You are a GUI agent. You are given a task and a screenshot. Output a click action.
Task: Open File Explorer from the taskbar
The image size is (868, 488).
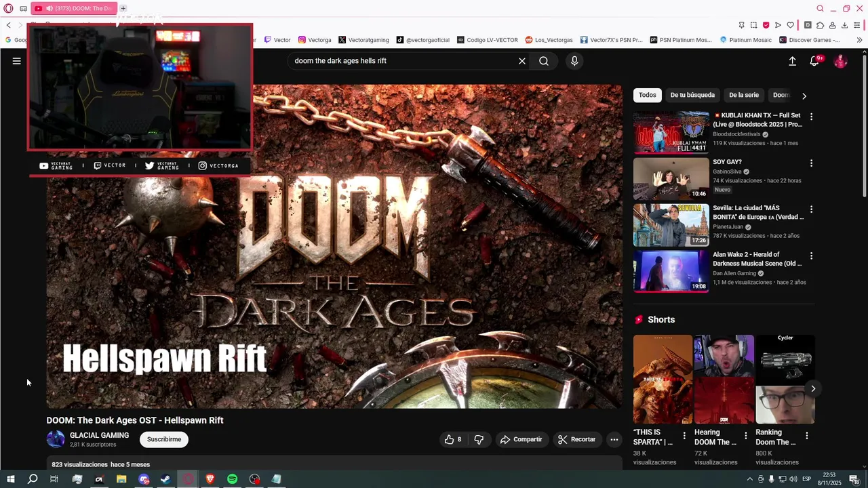(x=121, y=479)
